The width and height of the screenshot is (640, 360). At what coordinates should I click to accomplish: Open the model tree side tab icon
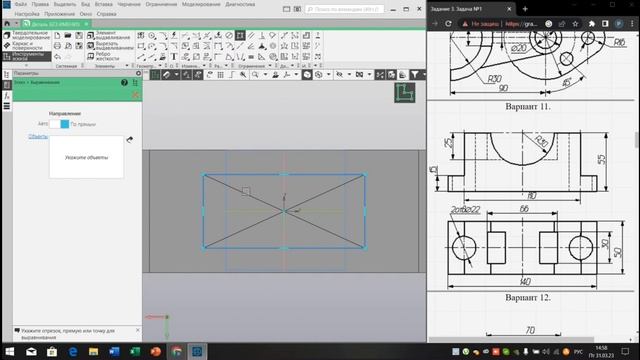[x=7, y=74]
